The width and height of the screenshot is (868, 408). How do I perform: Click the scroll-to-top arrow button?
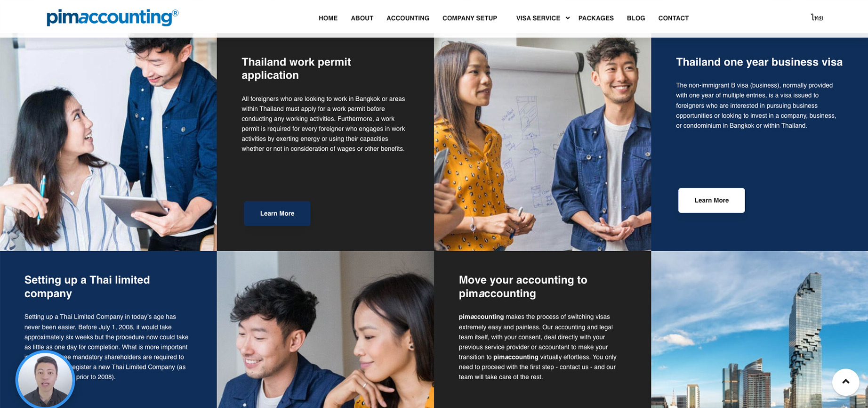[x=845, y=382]
